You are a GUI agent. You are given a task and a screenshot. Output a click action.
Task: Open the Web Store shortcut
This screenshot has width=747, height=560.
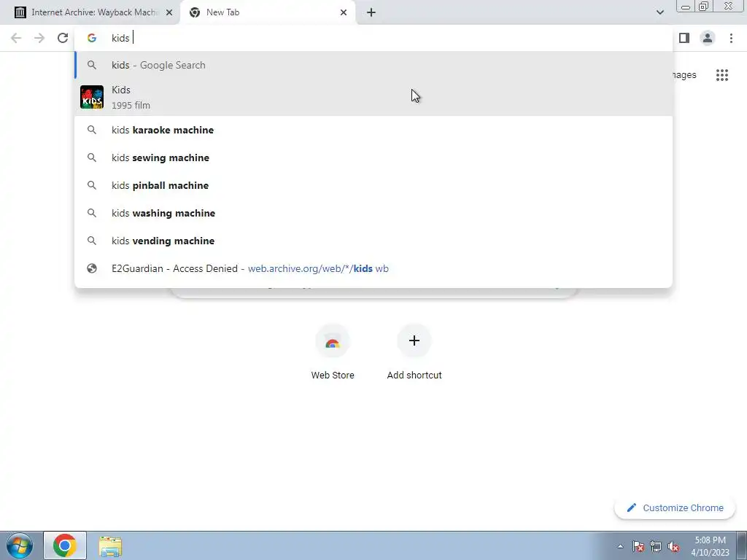point(333,352)
